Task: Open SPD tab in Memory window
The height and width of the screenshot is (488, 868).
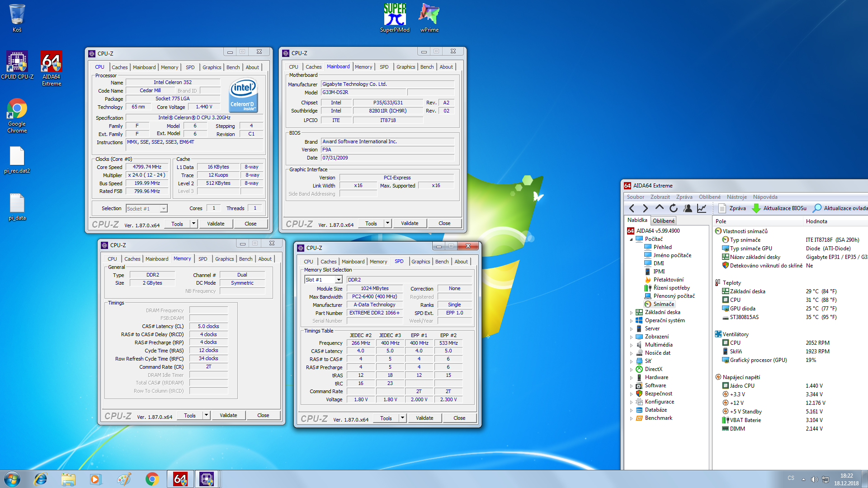Action: [203, 259]
